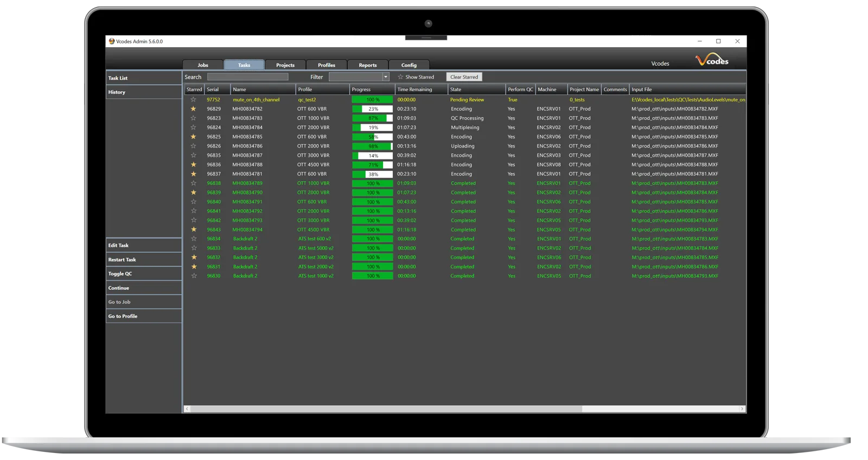Click the Clear Starred button
The image size is (868, 460).
pyautogui.click(x=464, y=77)
